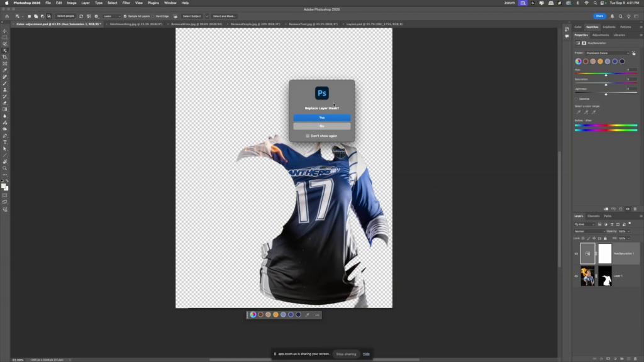This screenshot has height=362, width=644.
Task: Click the Select and Mask button
Action: click(x=224, y=16)
